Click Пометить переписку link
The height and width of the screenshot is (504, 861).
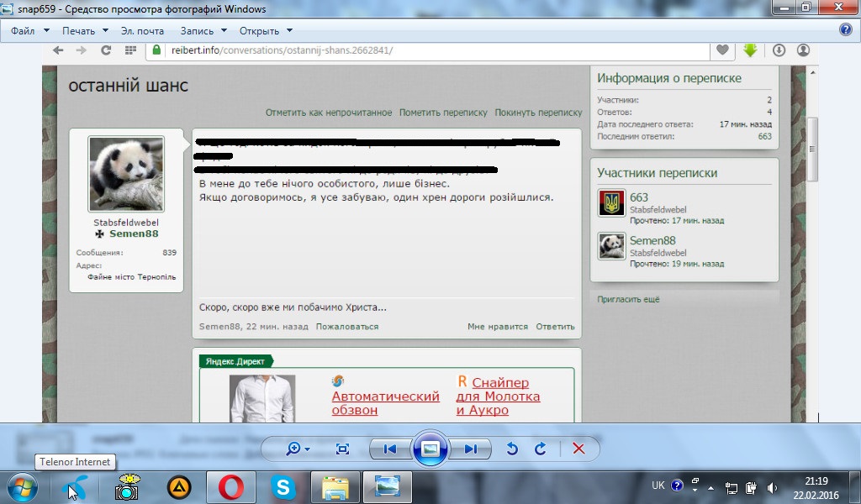[443, 113]
